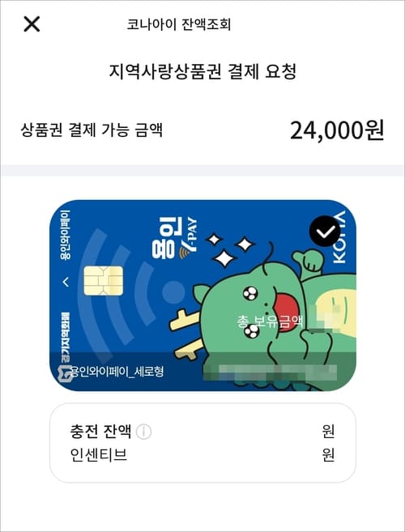The height and width of the screenshot is (532, 405).
Task: Tap the 코나아이 잔액조회 title
Action: tap(179, 24)
